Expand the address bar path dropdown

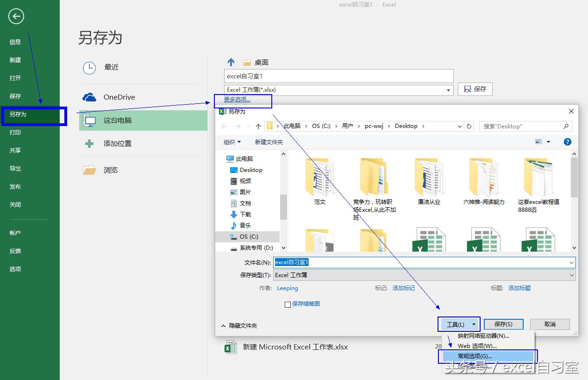[460, 126]
